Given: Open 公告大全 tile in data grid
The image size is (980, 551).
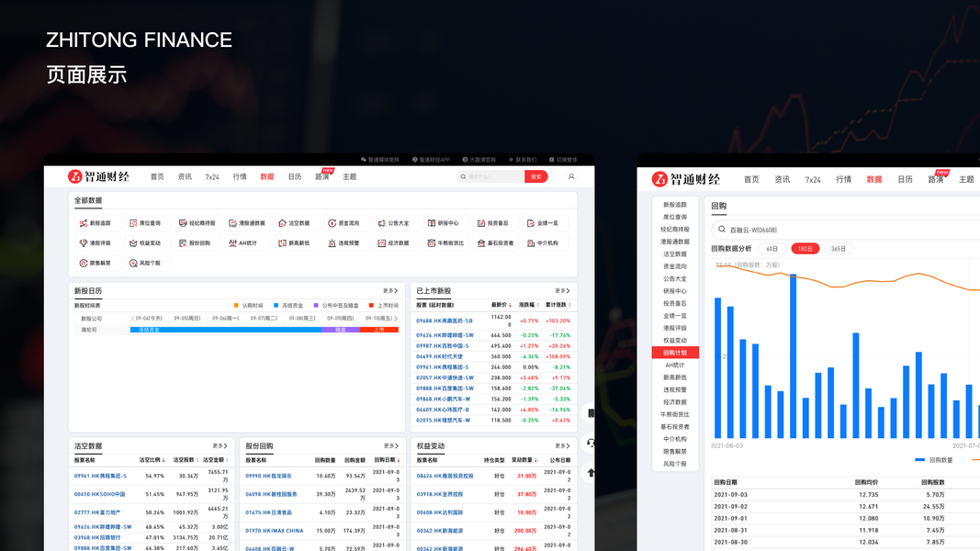Looking at the screenshot, I should coord(394,223).
